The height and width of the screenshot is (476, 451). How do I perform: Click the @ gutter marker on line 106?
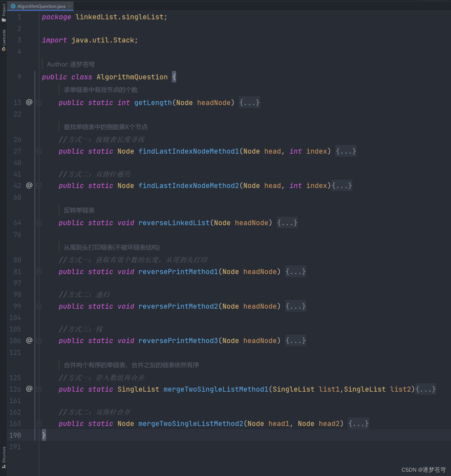click(x=29, y=340)
